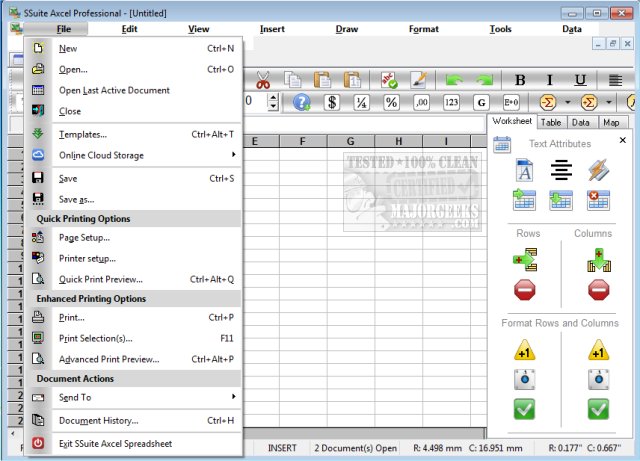640x461 pixels.
Task: Click the font letter A attribute icon
Action: click(524, 170)
